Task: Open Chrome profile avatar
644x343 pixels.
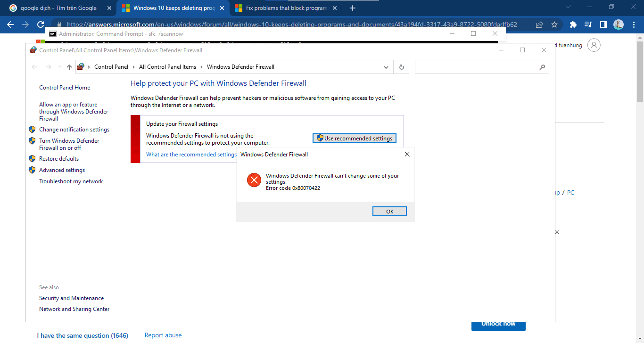Action: [x=619, y=24]
